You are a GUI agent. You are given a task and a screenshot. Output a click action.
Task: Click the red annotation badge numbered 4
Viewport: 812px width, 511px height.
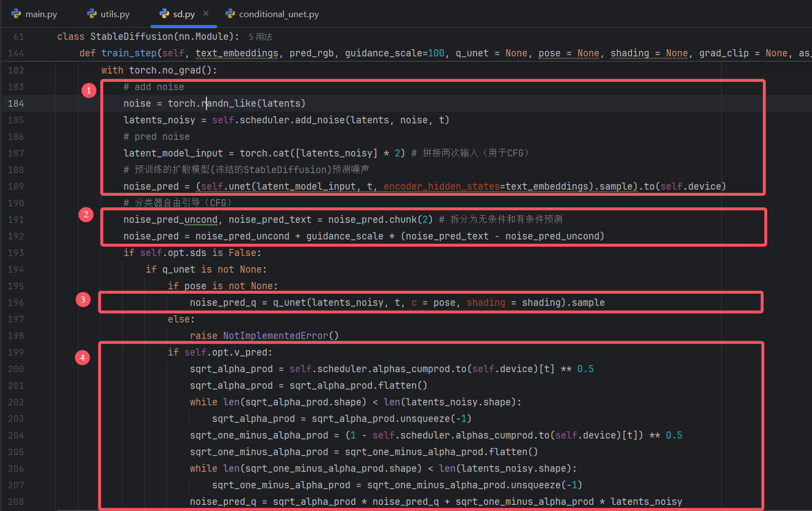[82, 357]
